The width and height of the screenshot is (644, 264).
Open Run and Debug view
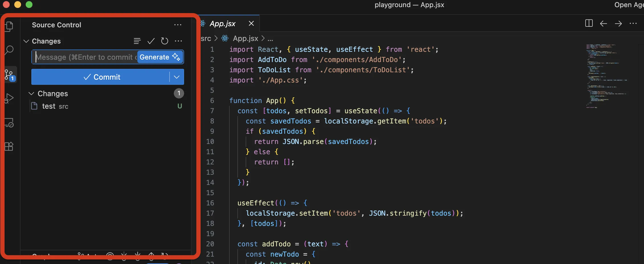tap(9, 98)
